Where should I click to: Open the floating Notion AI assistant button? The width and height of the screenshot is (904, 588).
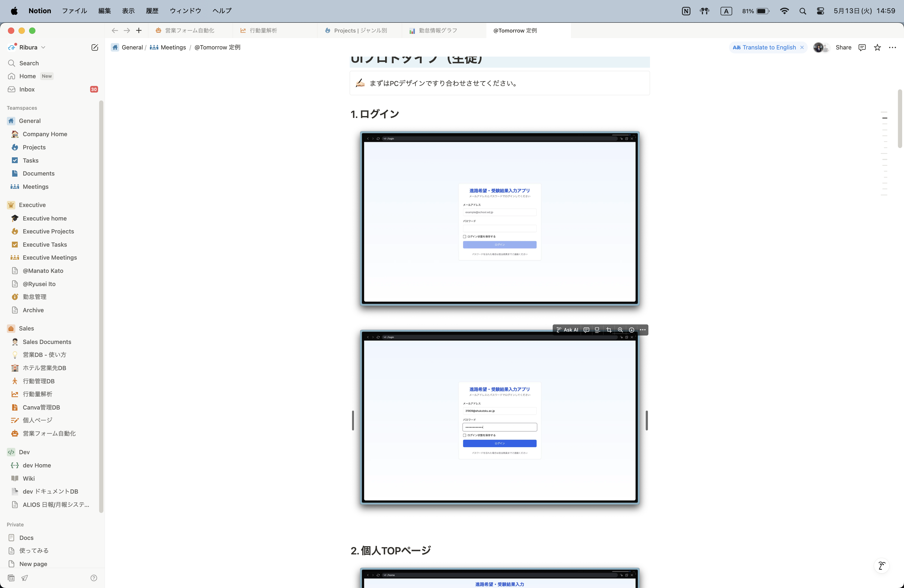(x=882, y=565)
